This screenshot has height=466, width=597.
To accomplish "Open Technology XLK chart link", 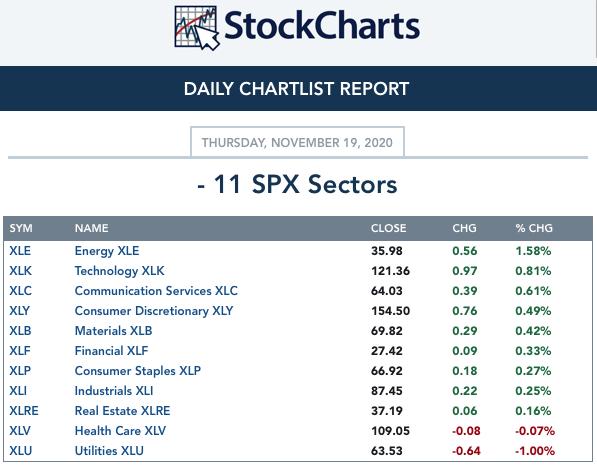I will [x=120, y=271].
